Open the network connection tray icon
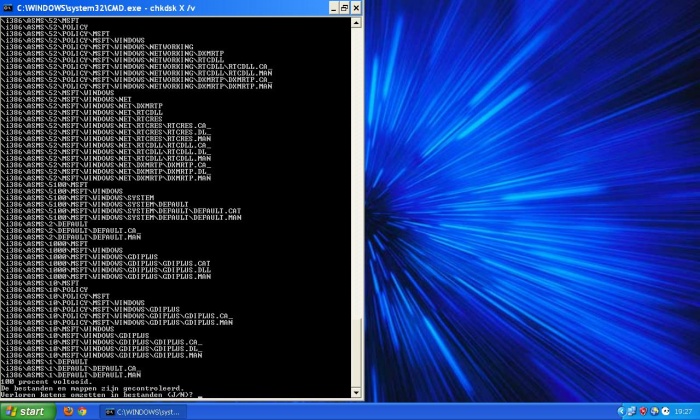Image resolution: width=700 pixels, height=420 pixels. pyautogui.click(x=631, y=411)
